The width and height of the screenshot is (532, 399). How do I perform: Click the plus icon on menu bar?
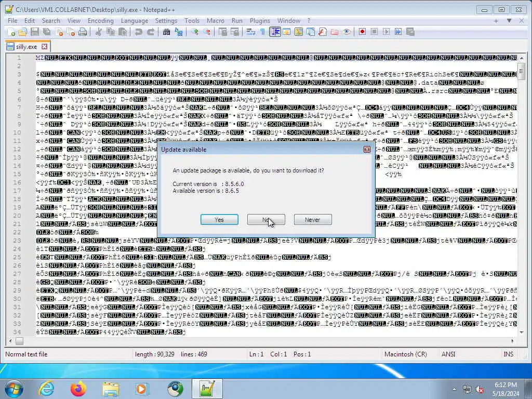coord(496,21)
